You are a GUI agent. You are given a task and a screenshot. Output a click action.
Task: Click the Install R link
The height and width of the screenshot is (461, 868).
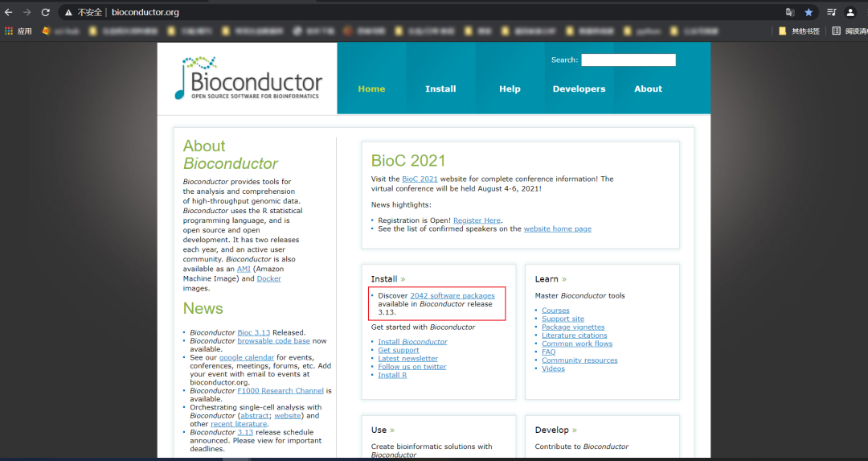[392, 375]
